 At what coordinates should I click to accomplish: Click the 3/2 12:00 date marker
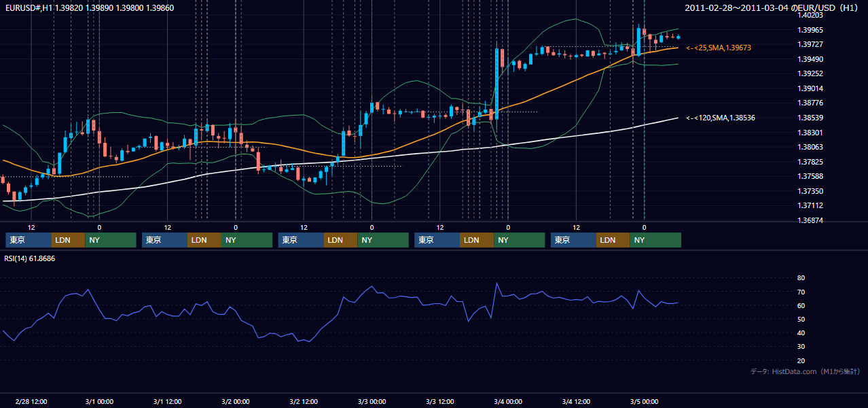(x=304, y=401)
